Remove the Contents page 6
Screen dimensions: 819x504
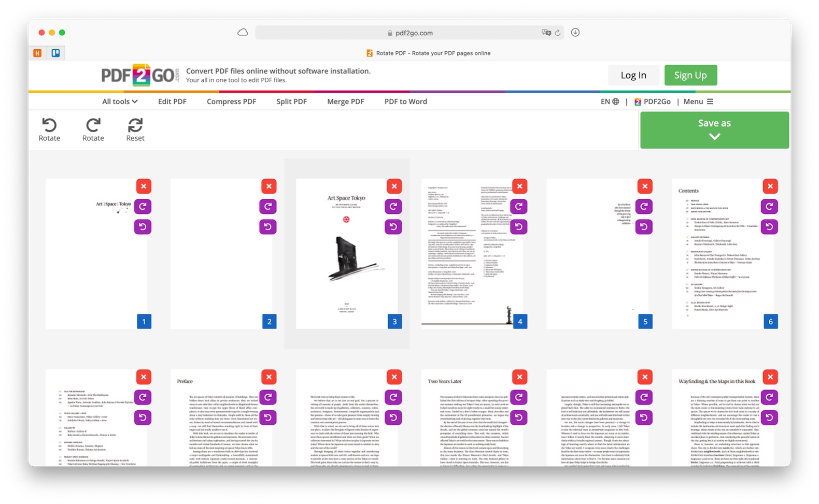click(x=770, y=186)
